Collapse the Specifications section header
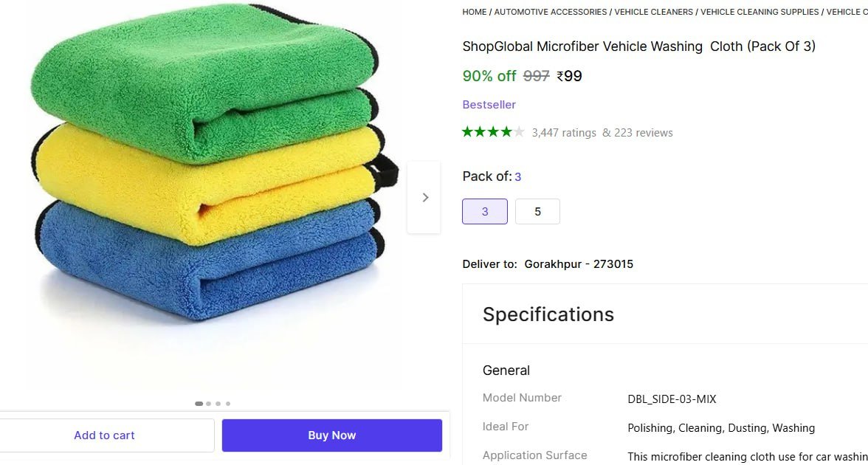 pos(548,314)
